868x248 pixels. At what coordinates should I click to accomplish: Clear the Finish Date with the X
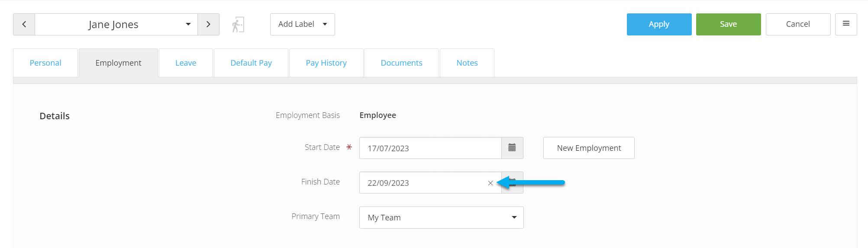coord(490,183)
